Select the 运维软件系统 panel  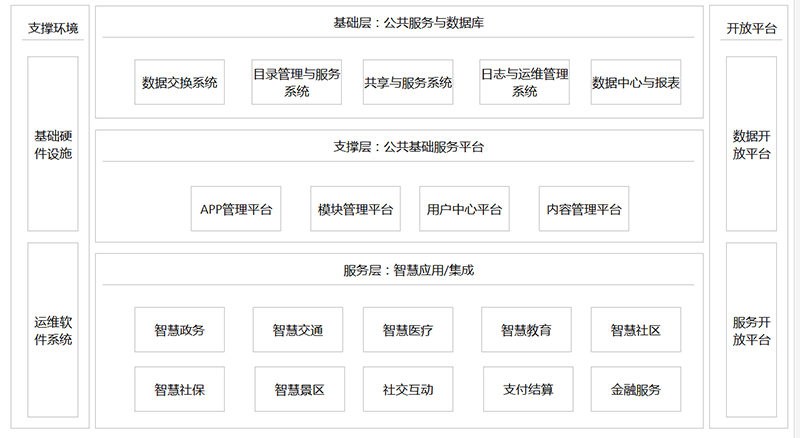53,330
